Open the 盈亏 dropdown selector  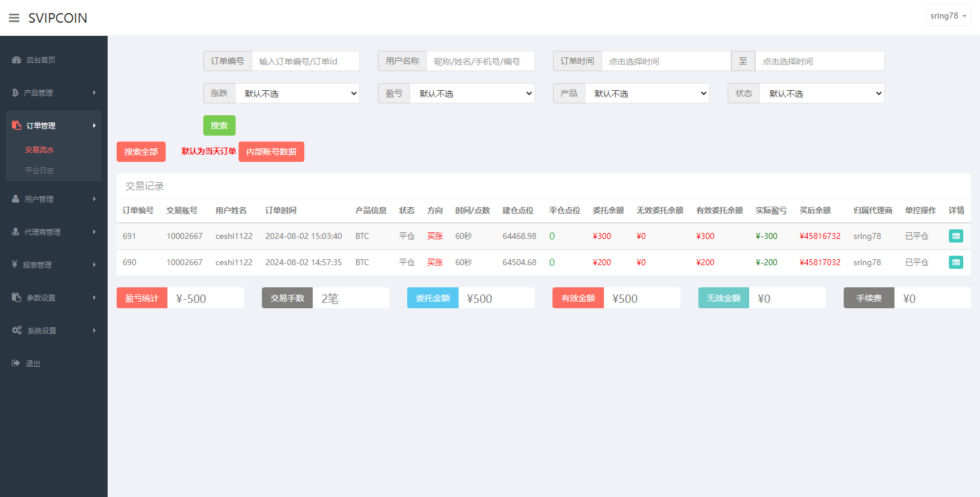pos(472,93)
